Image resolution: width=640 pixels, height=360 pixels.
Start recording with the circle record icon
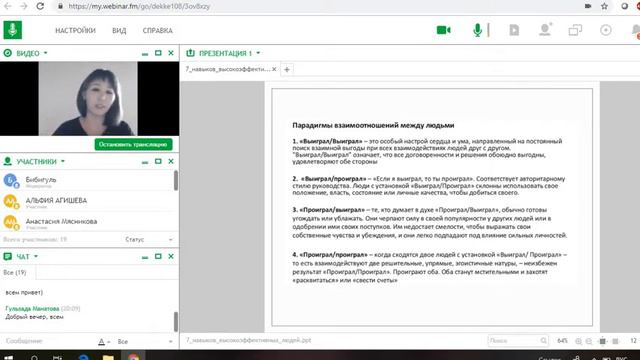[606, 30]
